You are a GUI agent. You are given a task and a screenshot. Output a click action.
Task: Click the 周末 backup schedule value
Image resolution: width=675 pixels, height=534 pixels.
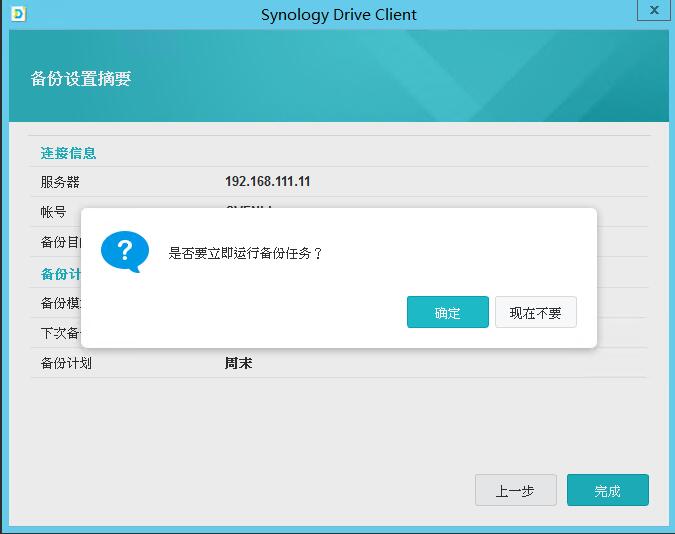pyautogui.click(x=238, y=363)
